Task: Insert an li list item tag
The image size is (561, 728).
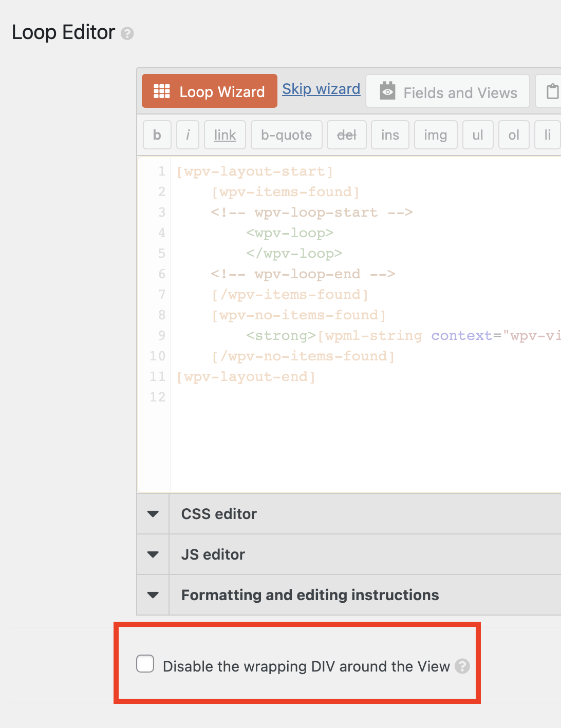Action: [x=548, y=135]
